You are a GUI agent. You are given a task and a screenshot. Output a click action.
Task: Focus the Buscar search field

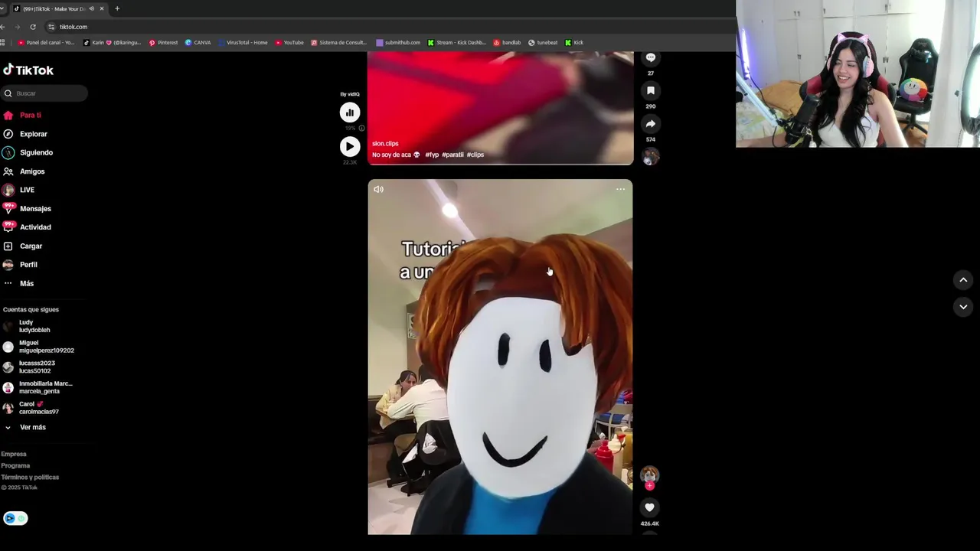(x=44, y=93)
